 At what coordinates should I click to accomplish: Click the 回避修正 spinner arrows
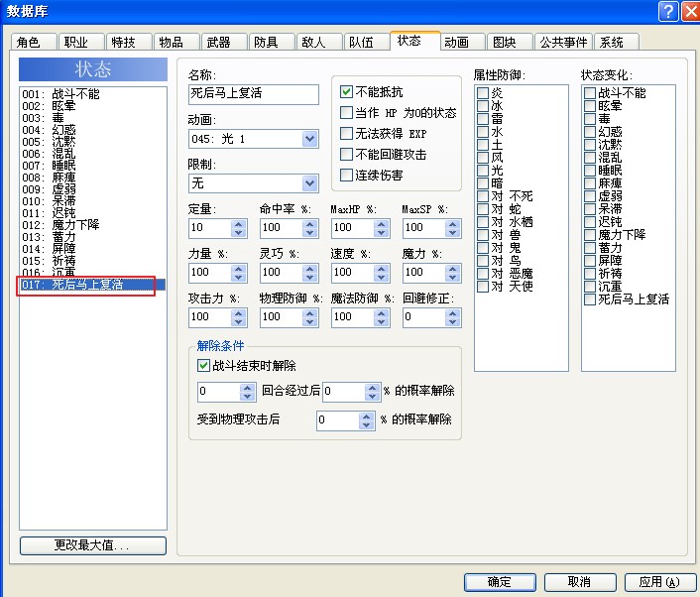453,317
